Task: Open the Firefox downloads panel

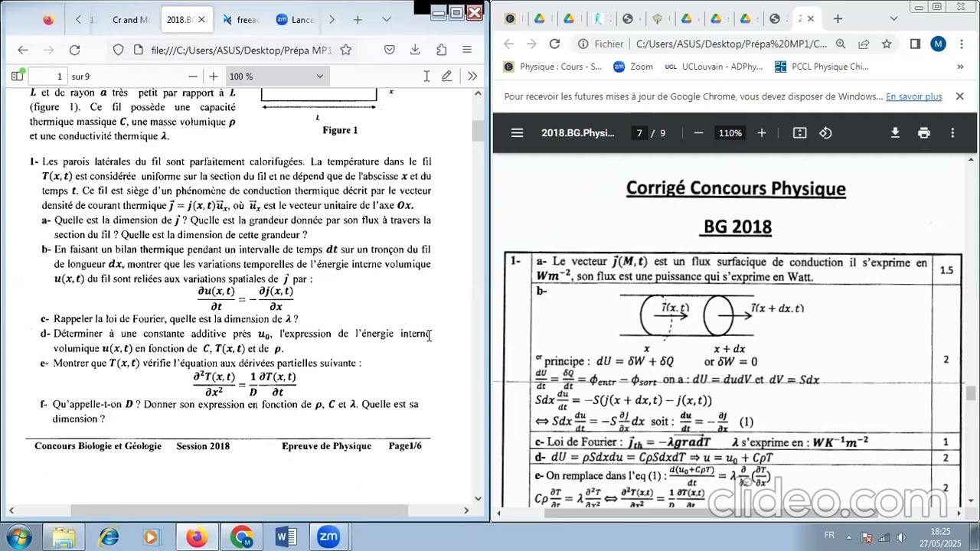Action: (x=415, y=50)
